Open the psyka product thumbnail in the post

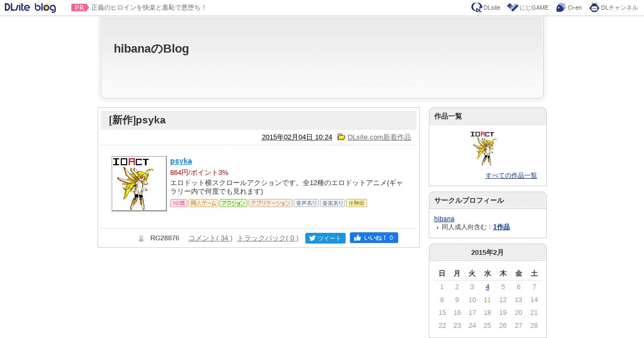139,183
